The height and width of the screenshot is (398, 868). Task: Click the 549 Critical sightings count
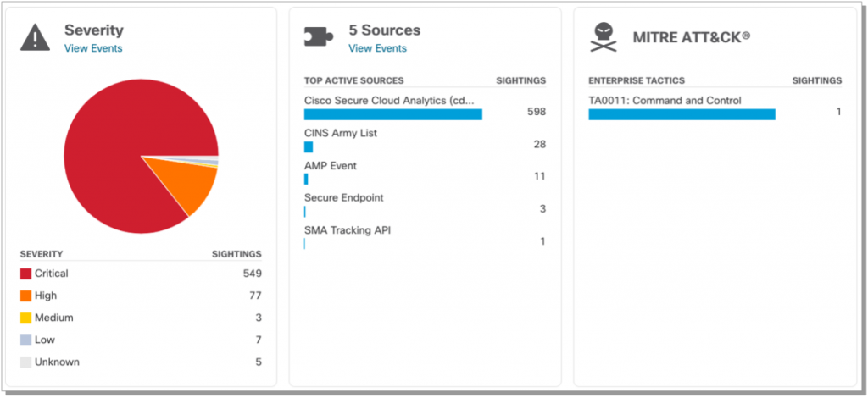click(x=252, y=274)
